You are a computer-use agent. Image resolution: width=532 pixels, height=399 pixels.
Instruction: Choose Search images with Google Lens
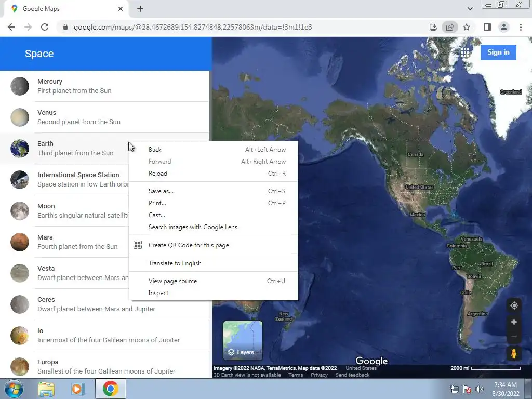pos(214,227)
